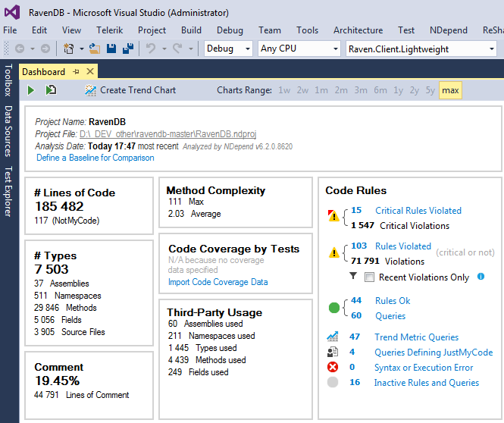Open the Any CPU platform dropdown

tap(299, 49)
